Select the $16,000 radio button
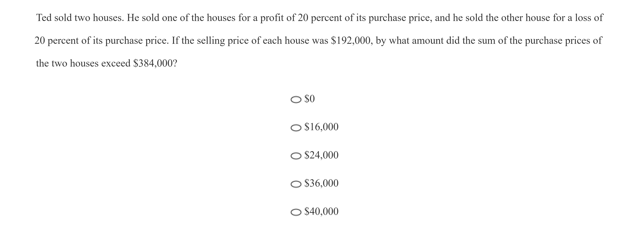The image size is (644, 225). 296,128
